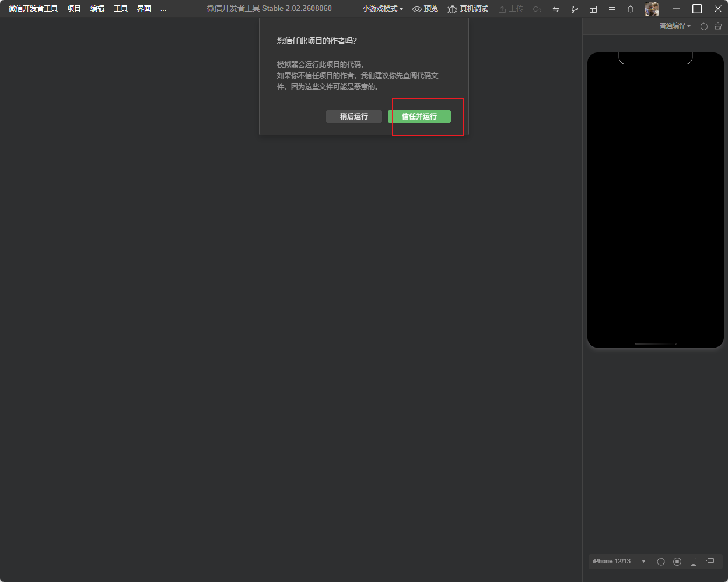728x582 pixels.
Task: Choose 稍后运行 in the trust dialog
Action: pyautogui.click(x=354, y=117)
